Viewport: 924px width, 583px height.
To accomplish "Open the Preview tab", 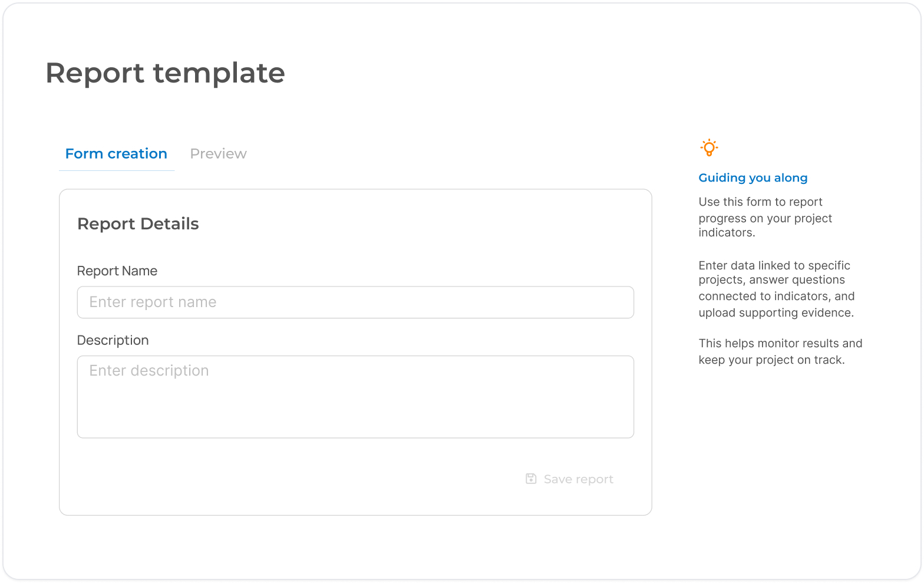I will (218, 154).
